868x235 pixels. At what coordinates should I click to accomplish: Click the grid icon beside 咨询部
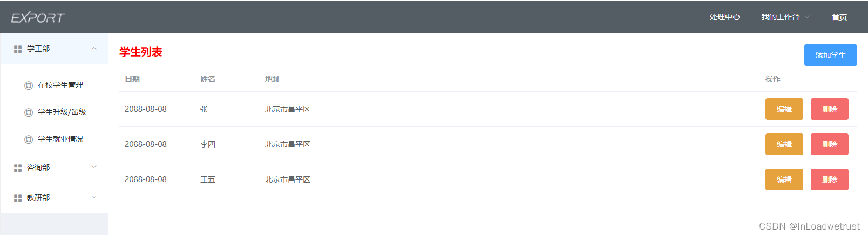(x=18, y=168)
